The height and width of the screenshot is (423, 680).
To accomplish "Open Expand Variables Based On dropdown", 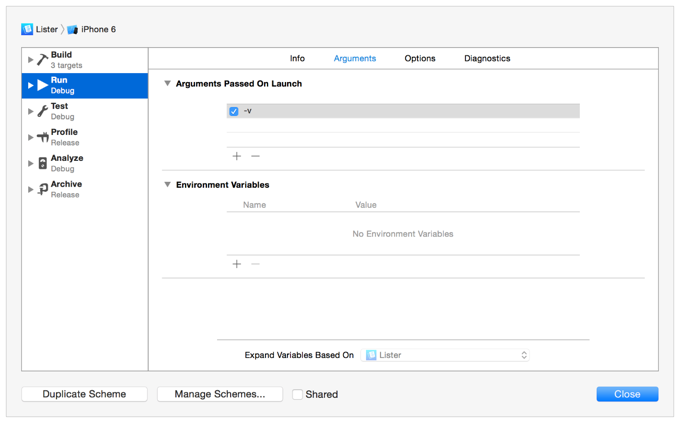I will (445, 355).
